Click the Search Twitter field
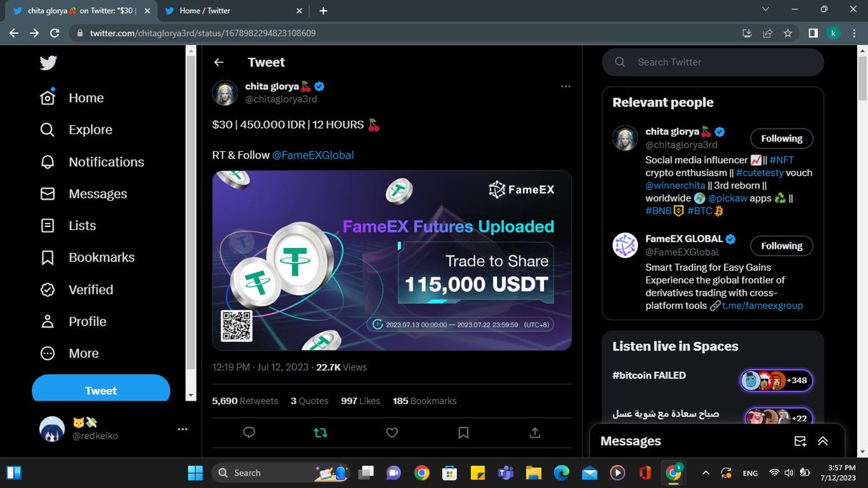The image size is (868, 488). (712, 62)
